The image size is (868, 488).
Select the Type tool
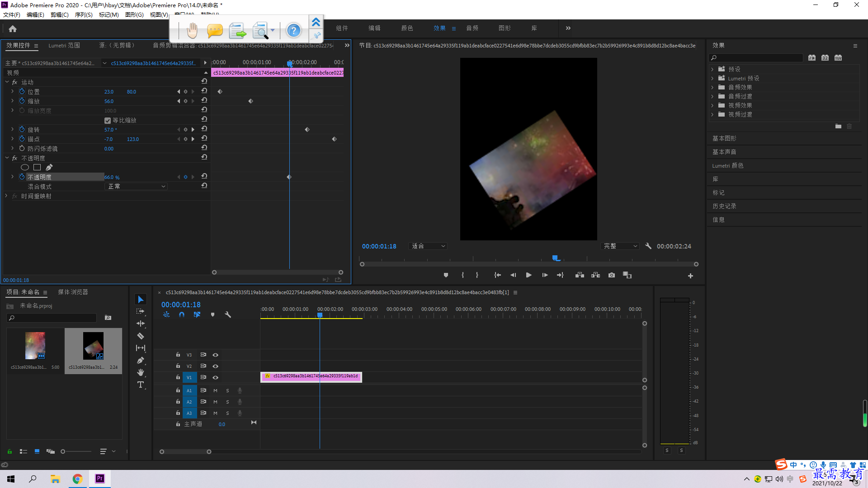click(141, 385)
